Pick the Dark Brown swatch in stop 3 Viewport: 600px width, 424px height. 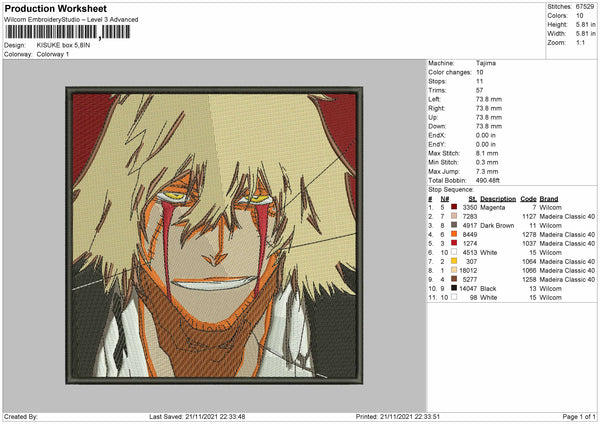pos(454,225)
